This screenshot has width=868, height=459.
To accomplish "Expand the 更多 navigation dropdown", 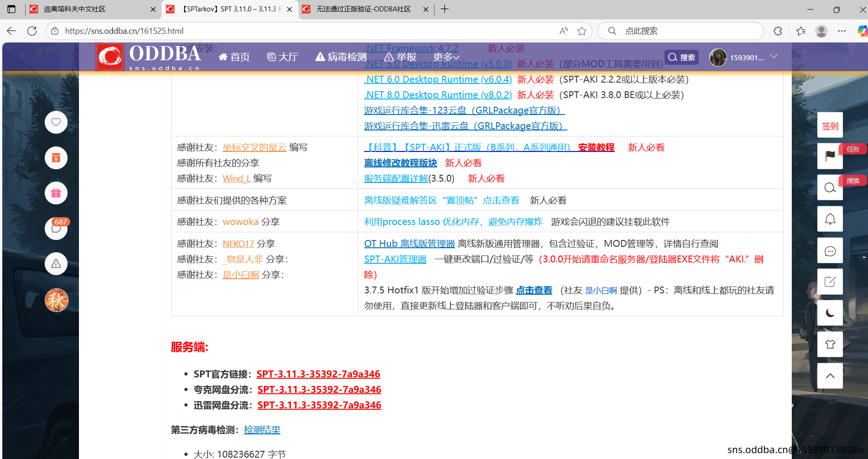I will click(x=446, y=57).
